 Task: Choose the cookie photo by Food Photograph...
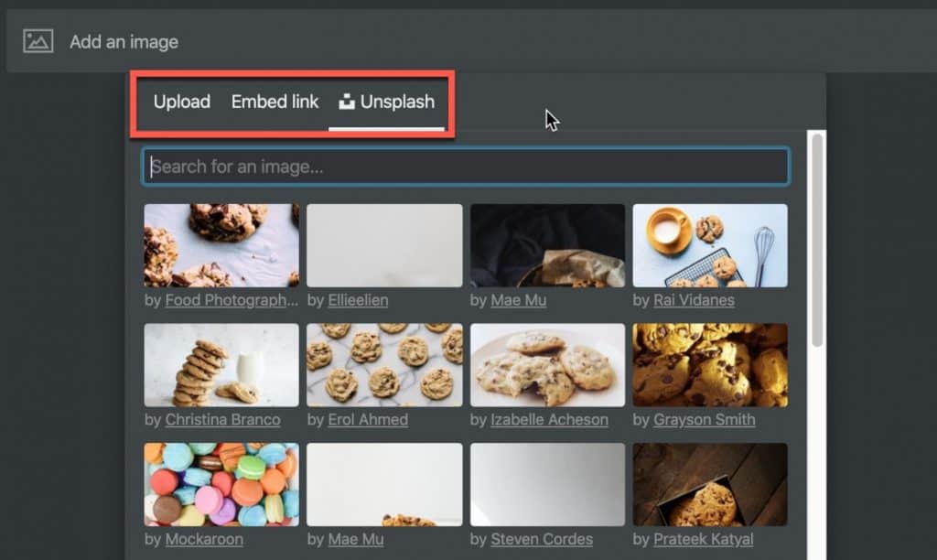coord(221,245)
